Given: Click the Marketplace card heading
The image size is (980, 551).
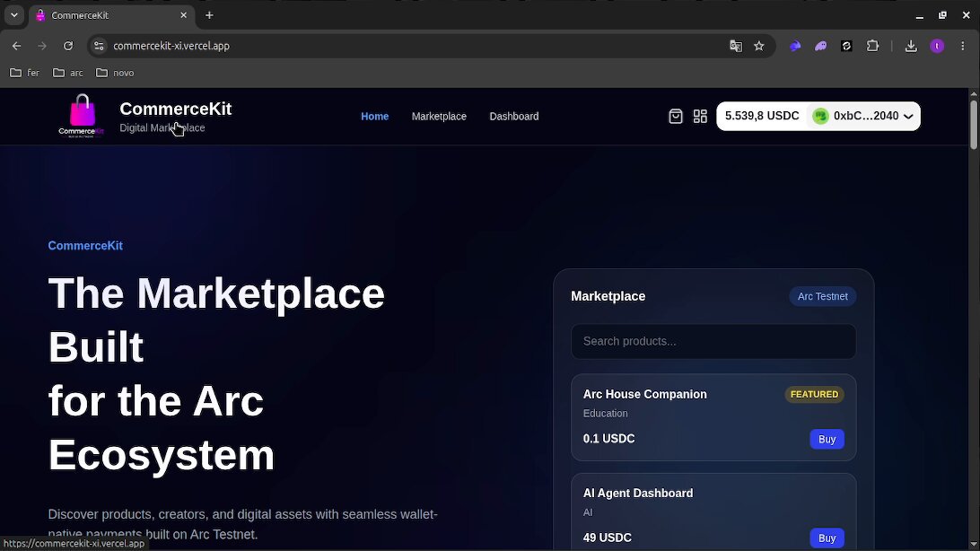Looking at the screenshot, I should pyautogui.click(x=608, y=296).
